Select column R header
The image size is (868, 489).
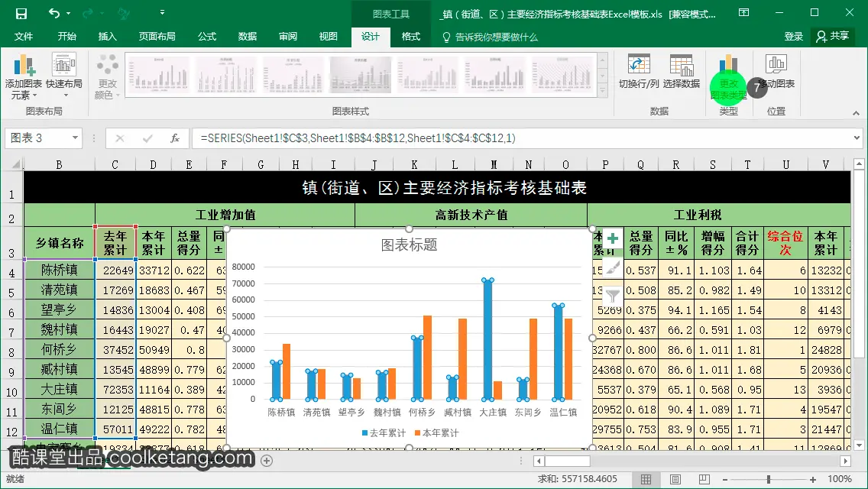(x=676, y=164)
